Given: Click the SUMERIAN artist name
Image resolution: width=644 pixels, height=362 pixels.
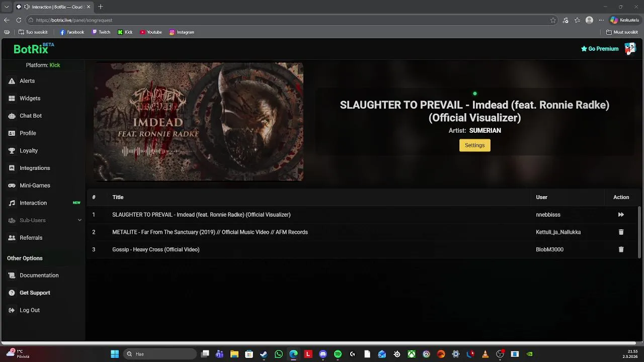Looking at the screenshot, I should (x=485, y=131).
